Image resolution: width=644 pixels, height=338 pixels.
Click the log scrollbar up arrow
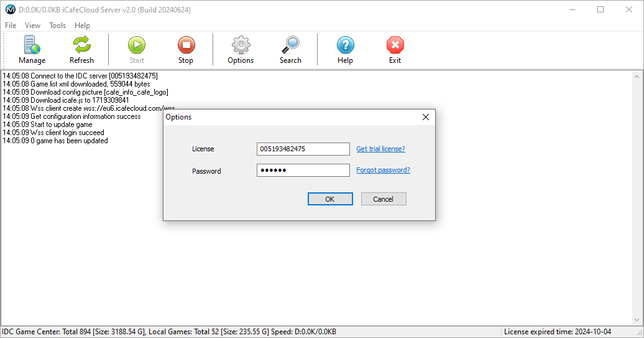[x=637, y=77]
